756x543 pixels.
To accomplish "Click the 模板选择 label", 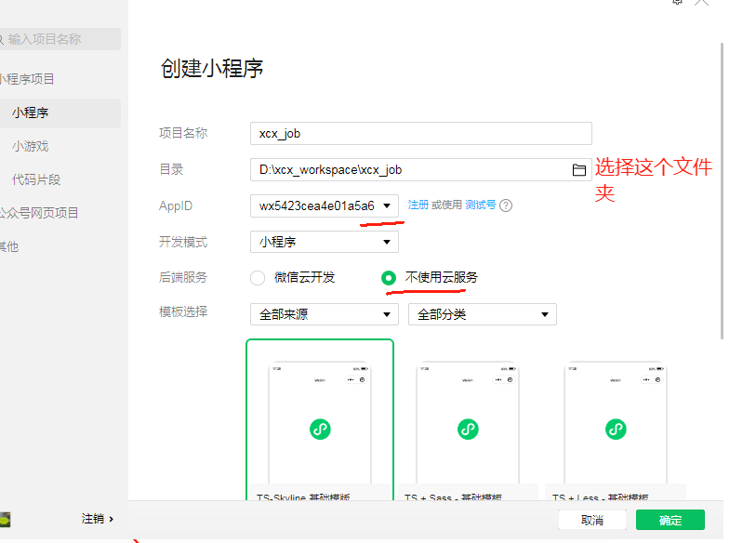I will click(183, 312).
